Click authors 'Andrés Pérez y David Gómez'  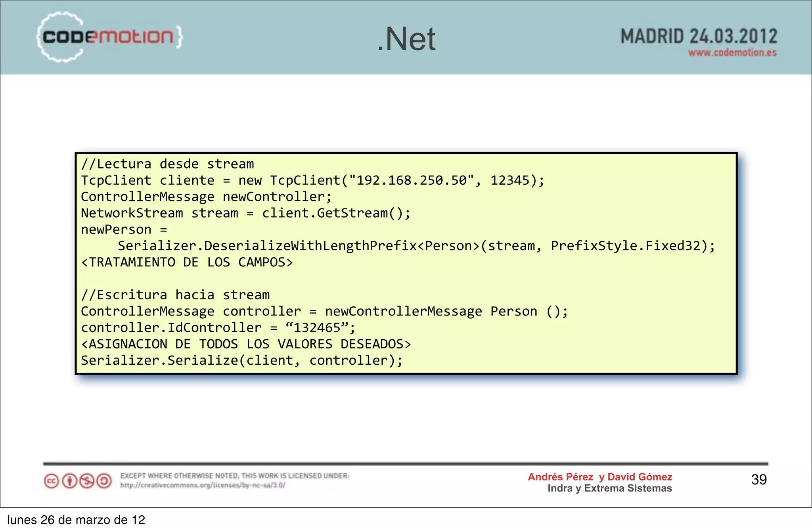click(600, 477)
